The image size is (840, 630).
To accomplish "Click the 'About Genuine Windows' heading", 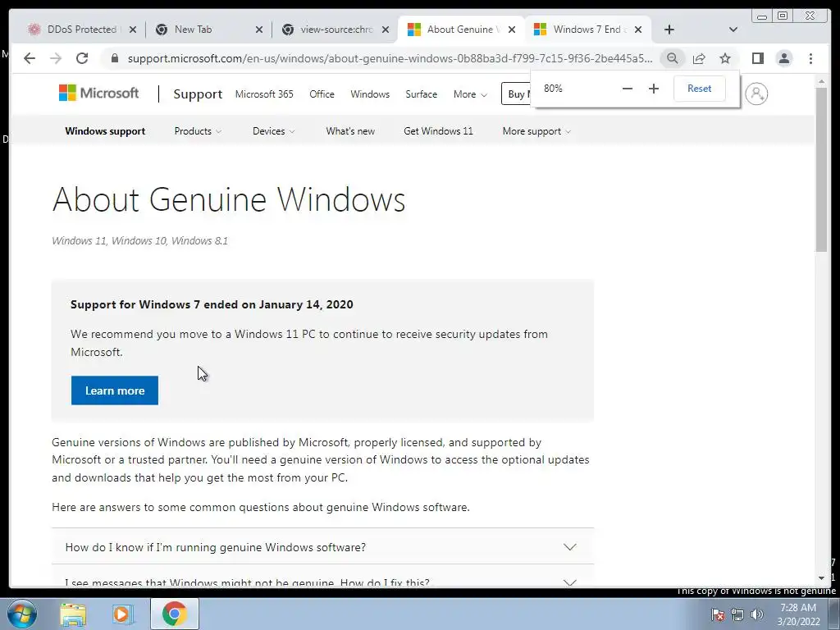I will pyautogui.click(x=229, y=200).
